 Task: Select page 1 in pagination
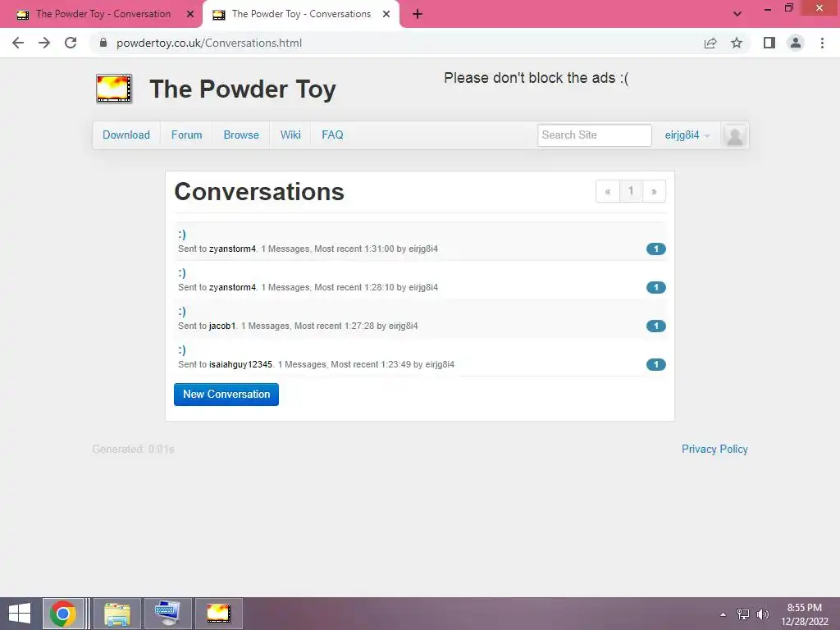tap(631, 191)
